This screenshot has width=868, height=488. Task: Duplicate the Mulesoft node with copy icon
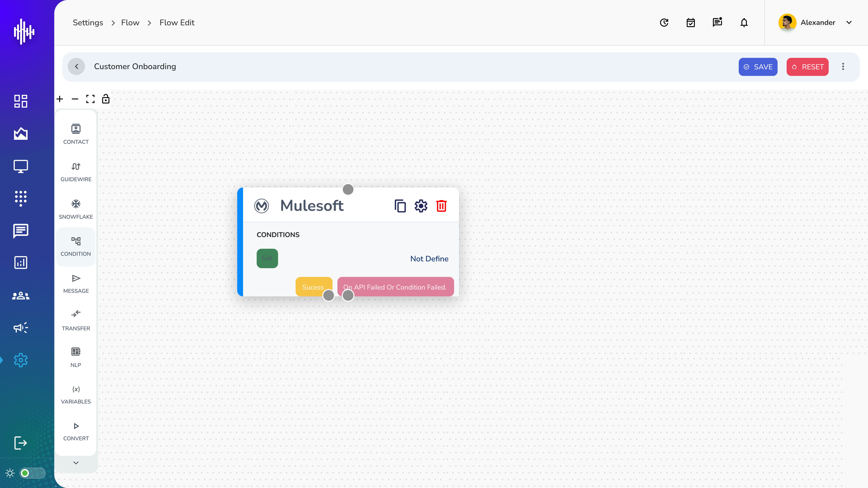tap(400, 206)
